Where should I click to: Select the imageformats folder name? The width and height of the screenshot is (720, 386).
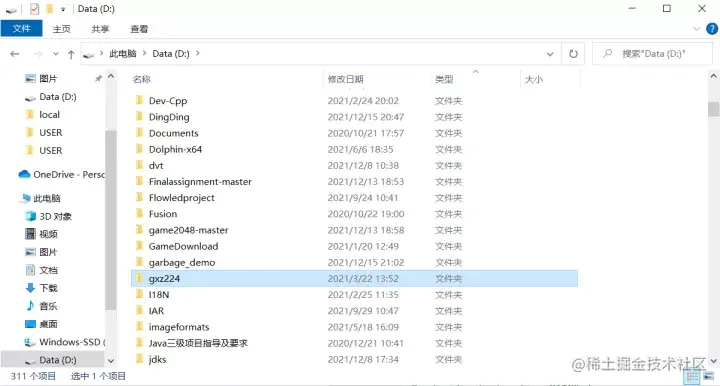179,327
